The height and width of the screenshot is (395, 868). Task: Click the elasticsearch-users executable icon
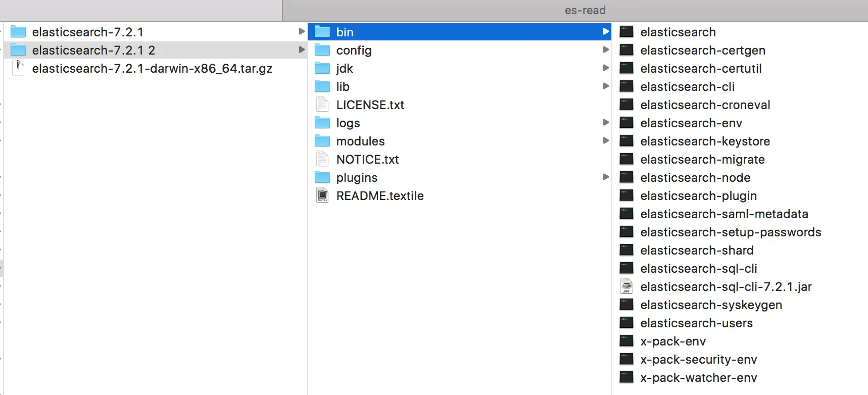pyautogui.click(x=626, y=323)
